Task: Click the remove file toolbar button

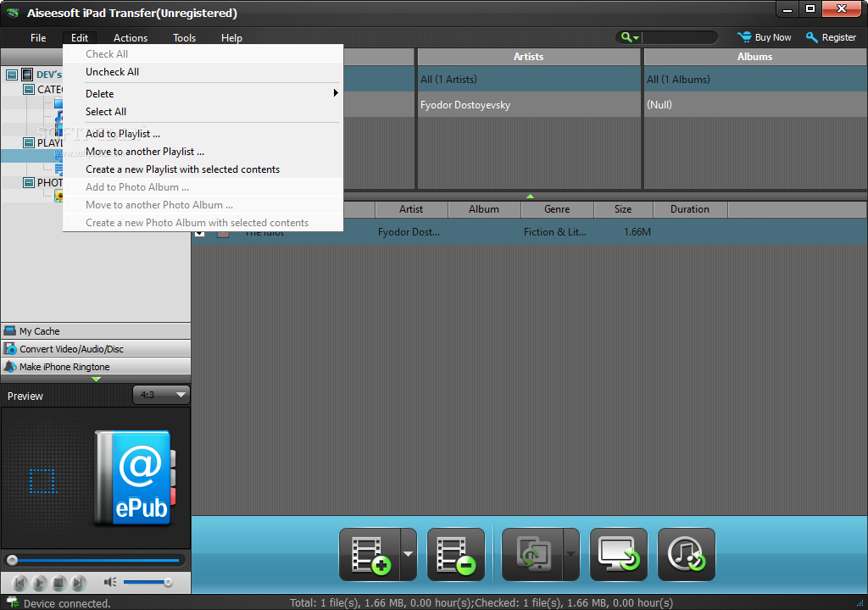Action: coord(456,555)
